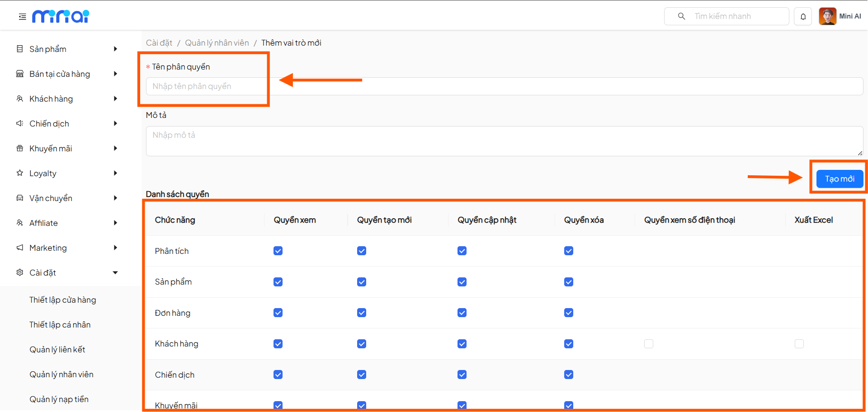Select the Sản phẩm sidebar icon
Screen dimensions: 868x412
(x=19, y=49)
